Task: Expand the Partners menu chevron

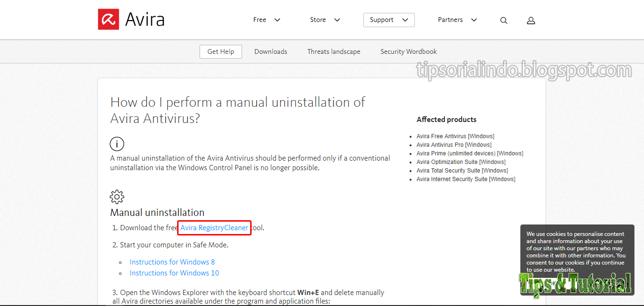Action: [x=474, y=20]
